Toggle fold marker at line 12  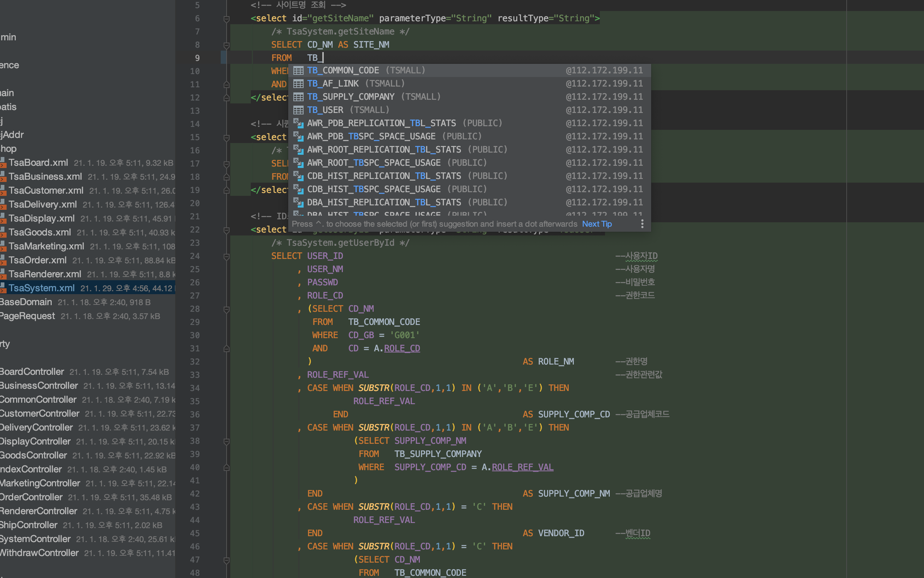point(226,98)
